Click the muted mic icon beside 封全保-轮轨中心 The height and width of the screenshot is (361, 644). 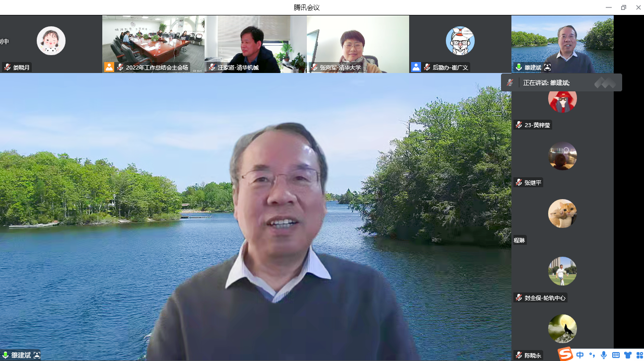(519, 298)
